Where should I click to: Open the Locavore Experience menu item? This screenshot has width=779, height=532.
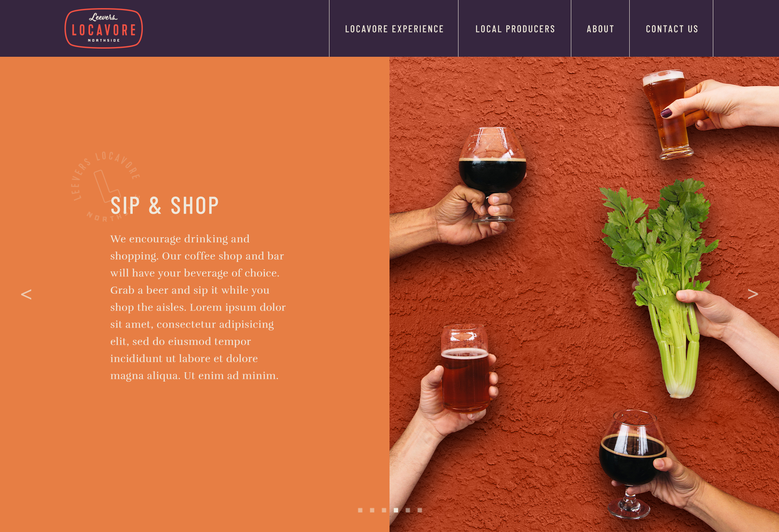(394, 29)
